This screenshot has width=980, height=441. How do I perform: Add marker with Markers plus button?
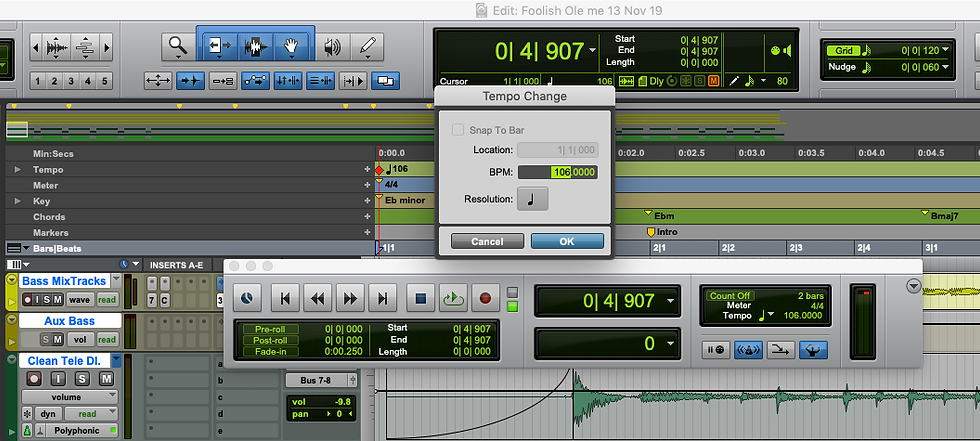coord(368,232)
